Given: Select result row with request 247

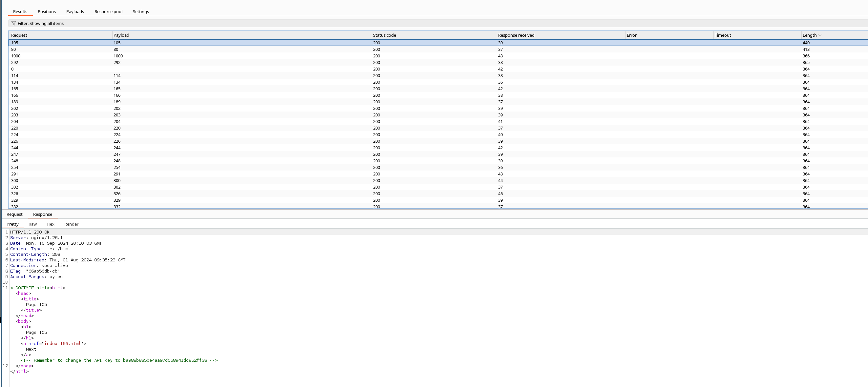Looking at the screenshot, I should click(438, 154).
